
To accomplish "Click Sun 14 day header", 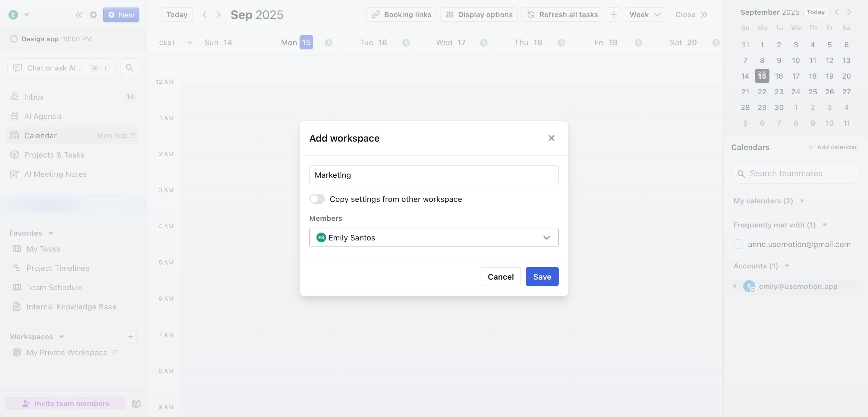I will pyautogui.click(x=218, y=43).
